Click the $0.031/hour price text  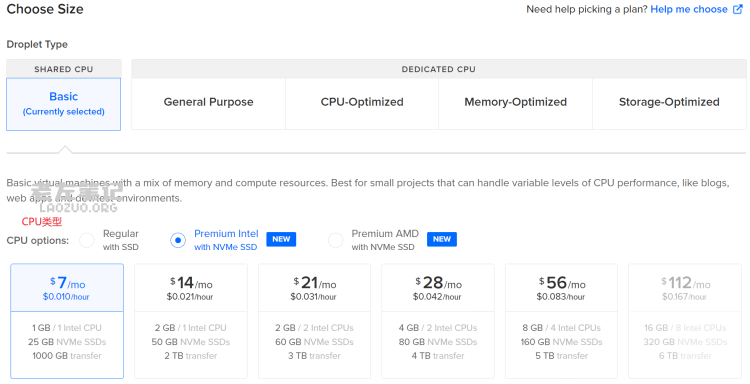[313, 297]
